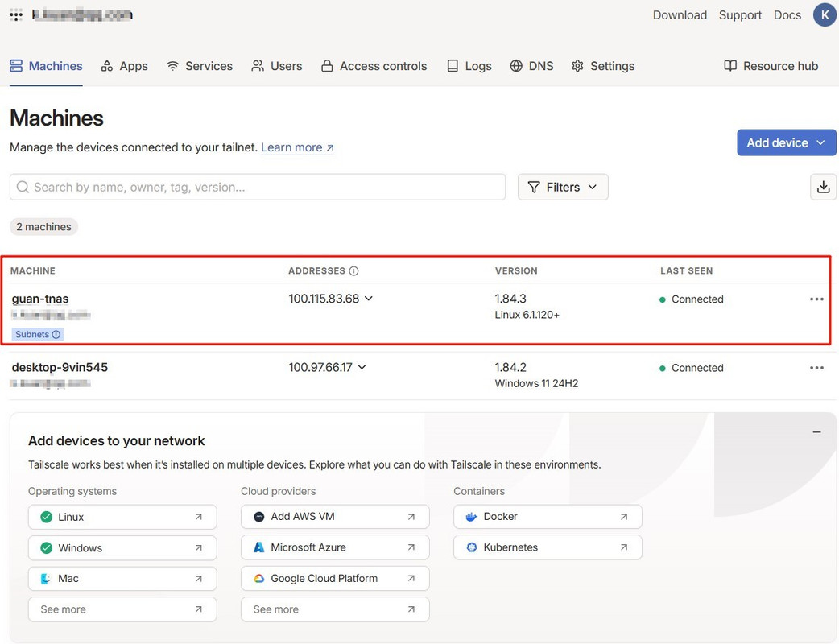Click the Microsoft Azure logo icon

point(259,547)
